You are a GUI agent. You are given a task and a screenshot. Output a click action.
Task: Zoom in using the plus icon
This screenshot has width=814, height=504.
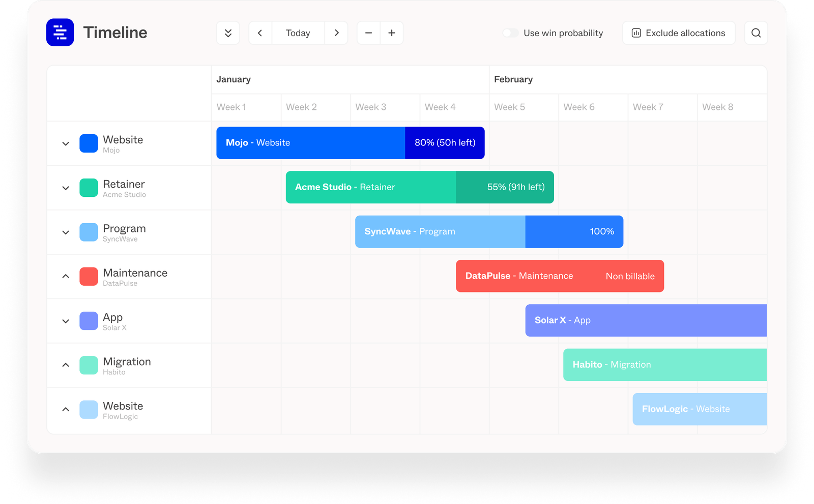pos(392,33)
